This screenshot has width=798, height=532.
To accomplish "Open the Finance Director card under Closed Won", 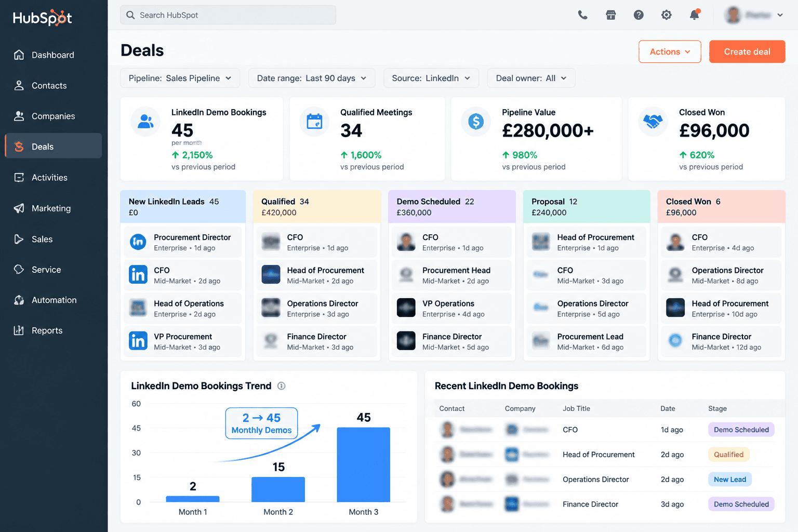I will coord(721,341).
